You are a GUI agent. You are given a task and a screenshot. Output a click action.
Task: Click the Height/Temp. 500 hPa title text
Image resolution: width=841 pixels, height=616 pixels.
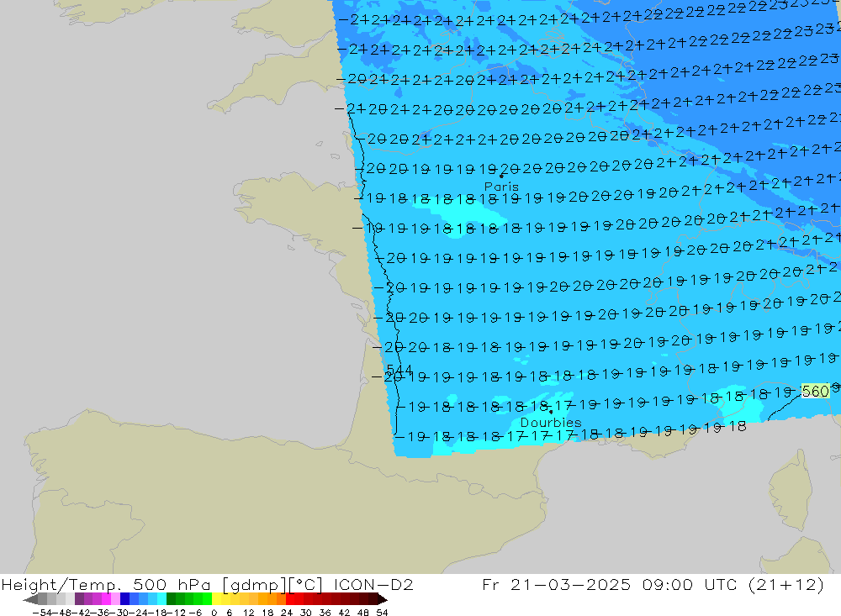[x=108, y=584]
